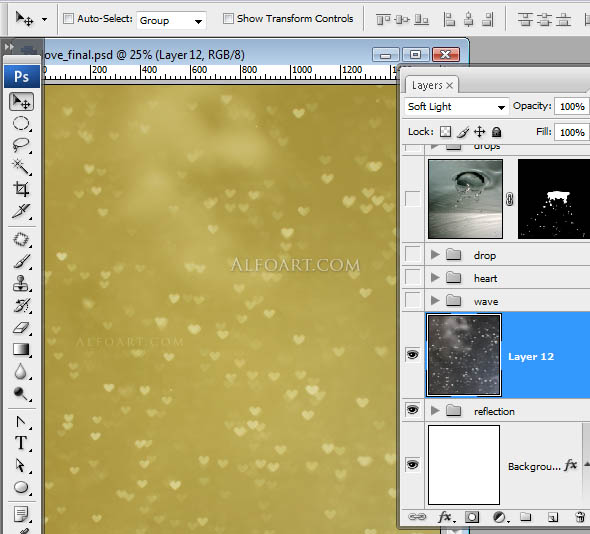The image size is (590, 534).
Task: Open the Add Layer Style fx menu
Action: click(446, 517)
